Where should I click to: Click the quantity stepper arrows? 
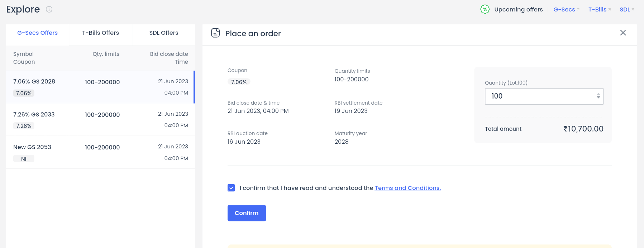598,96
